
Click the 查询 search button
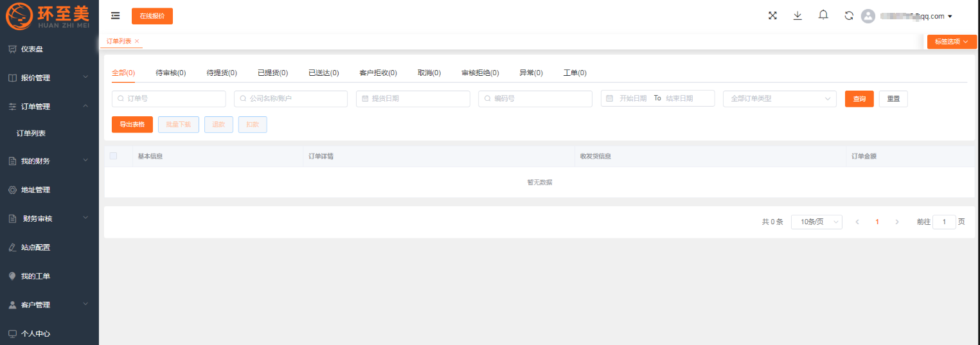click(x=859, y=99)
